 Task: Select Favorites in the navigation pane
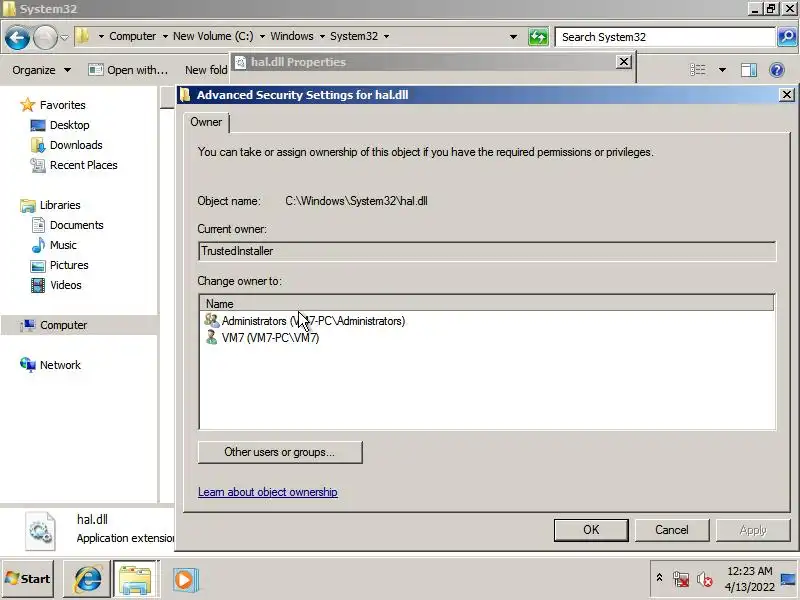coord(53,105)
